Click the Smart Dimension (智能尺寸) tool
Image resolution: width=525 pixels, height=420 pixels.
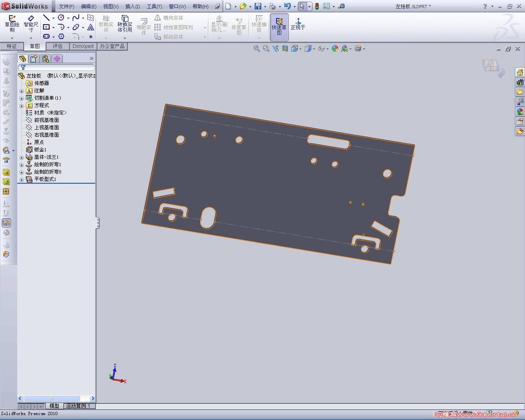31,24
